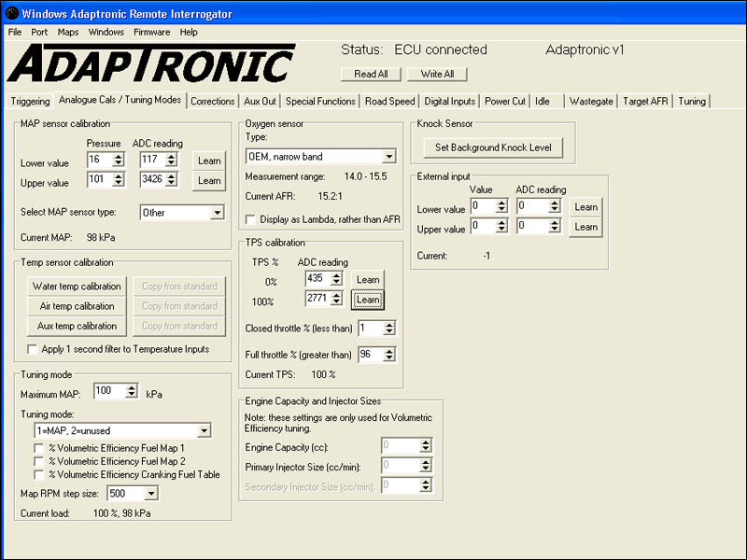Select the Analogue Cals / Tuning Modes tab
This screenshot has width=747, height=560.
tap(120, 100)
